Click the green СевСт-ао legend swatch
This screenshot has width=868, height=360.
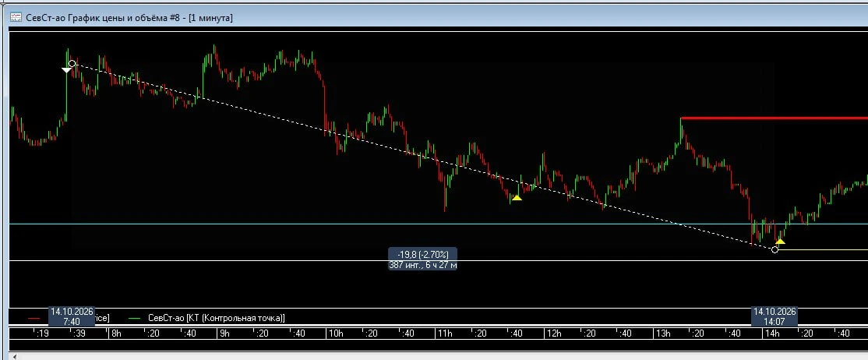tap(135, 319)
